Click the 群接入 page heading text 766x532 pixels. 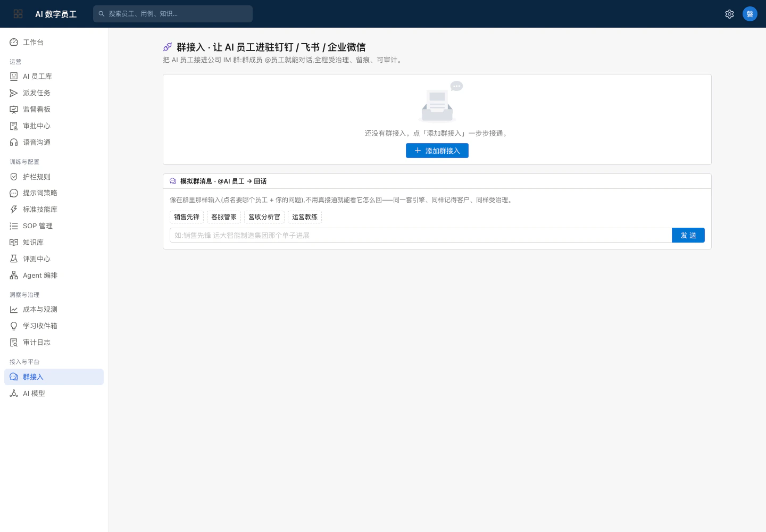tap(271, 47)
